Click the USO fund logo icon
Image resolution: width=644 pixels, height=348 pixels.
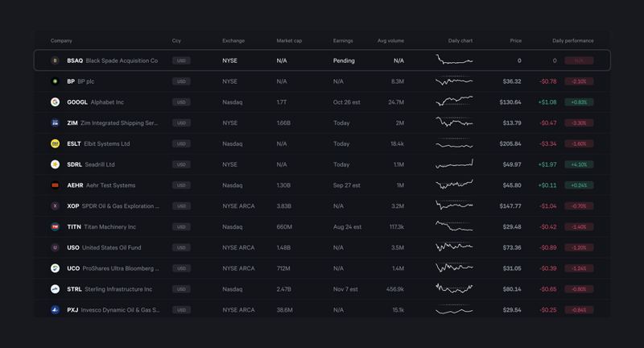click(x=55, y=247)
